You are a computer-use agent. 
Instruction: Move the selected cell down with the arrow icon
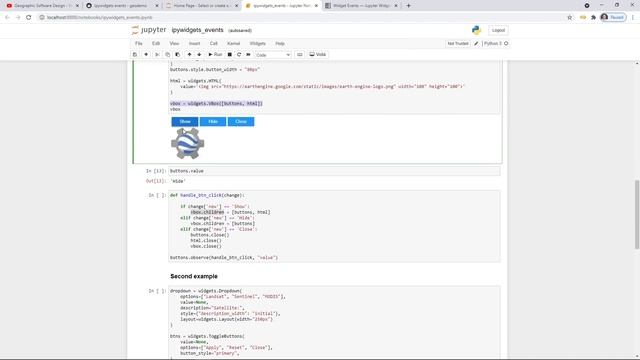199,54
